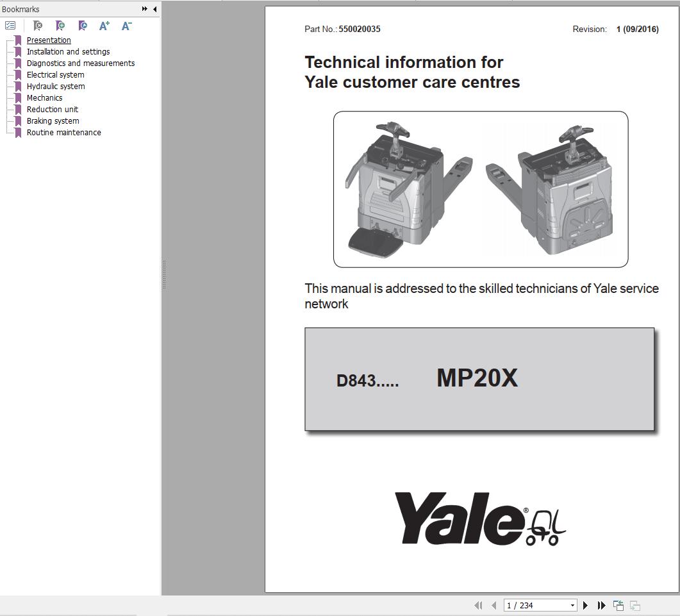Click the purple bookmark icon beside Electrical system
680x616 pixels.
click(x=18, y=74)
